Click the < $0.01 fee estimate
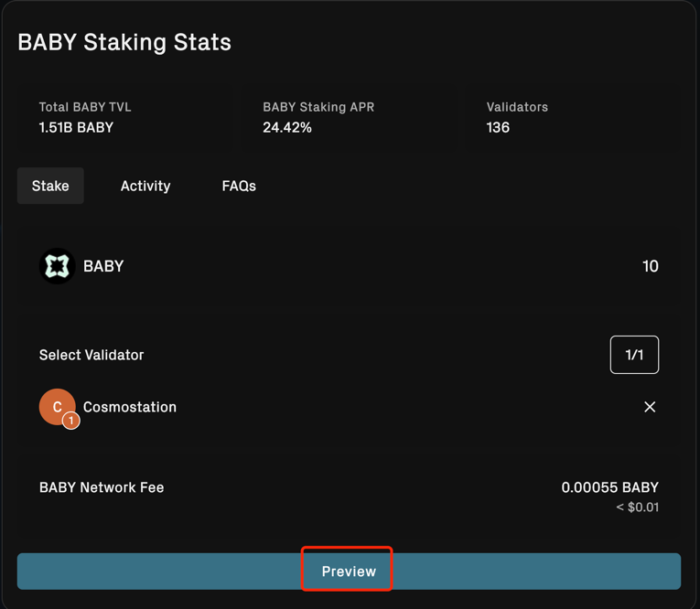Screen dimensions: 700x609 coord(638,507)
